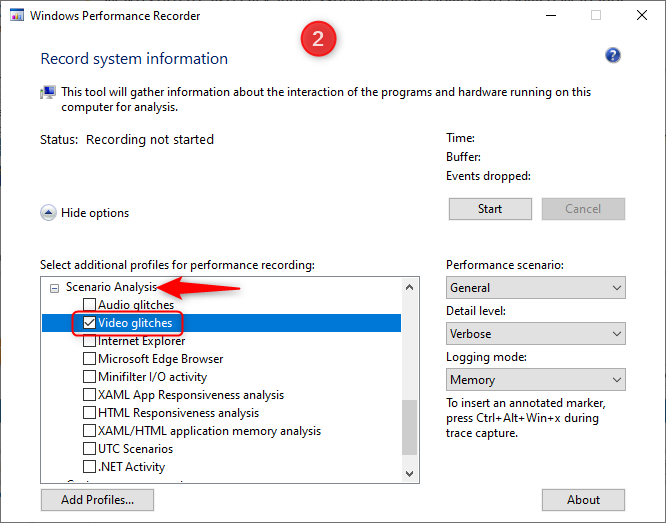Enable Minifilter I/O activity profile
This screenshot has width=666, height=523.
point(90,377)
